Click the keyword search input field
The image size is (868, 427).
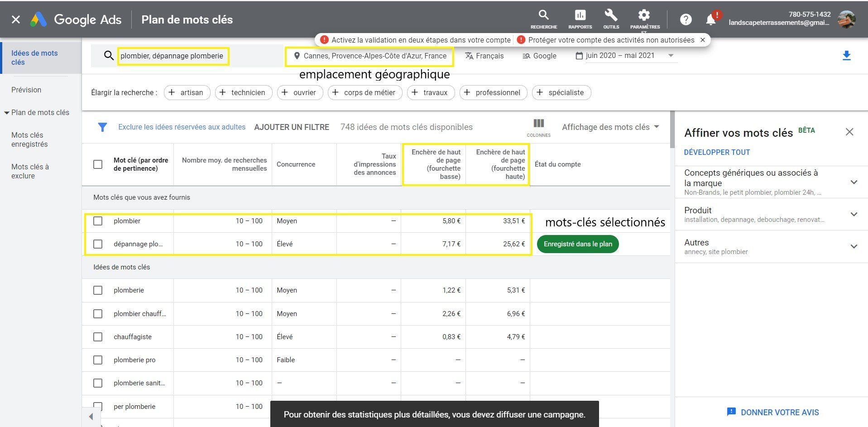(x=172, y=56)
